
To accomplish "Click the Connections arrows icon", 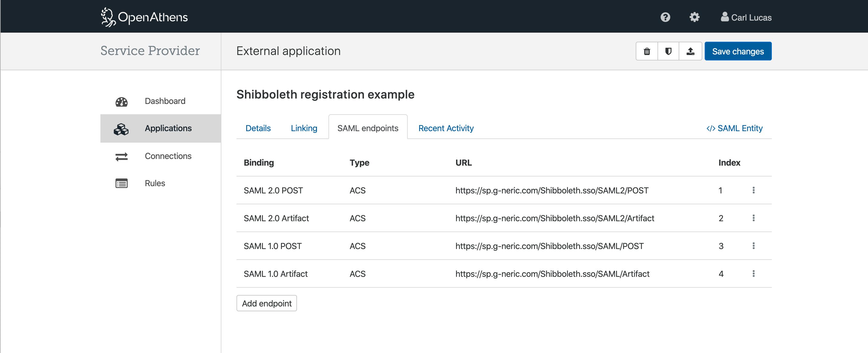I will [x=121, y=156].
